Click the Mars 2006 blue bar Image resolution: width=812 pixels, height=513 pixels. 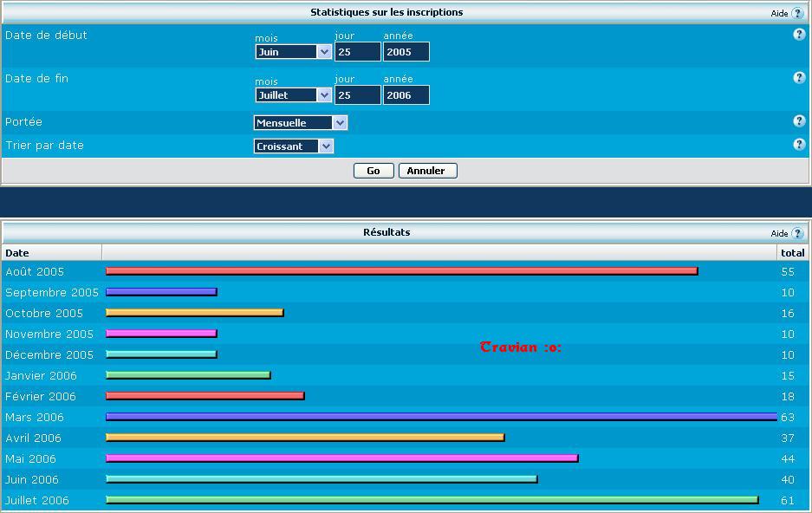click(x=440, y=417)
